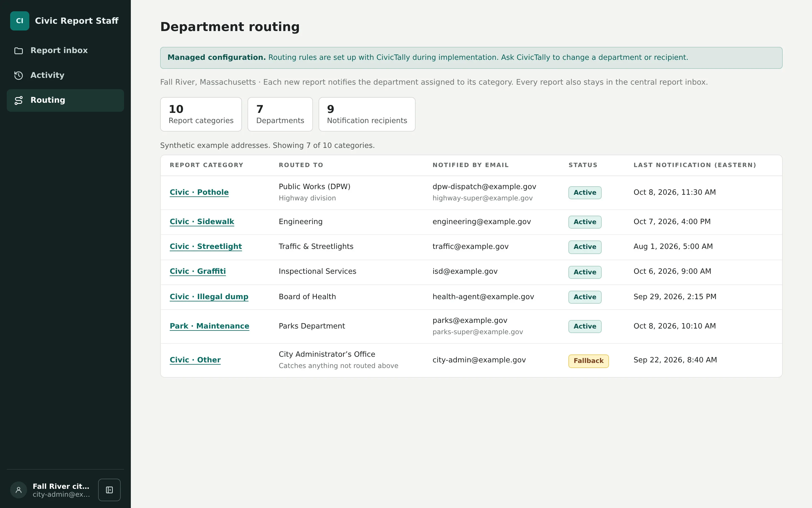Click Inspectional Services department
812x508 pixels.
tap(317, 271)
